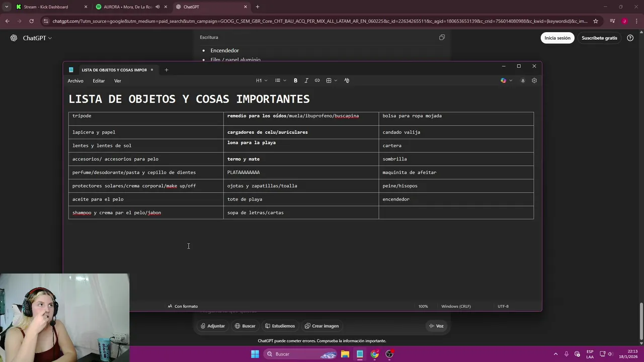The width and height of the screenshot is (644, 362).
Task: Click the Chrome address bar URL
Action: coord(320,21)
